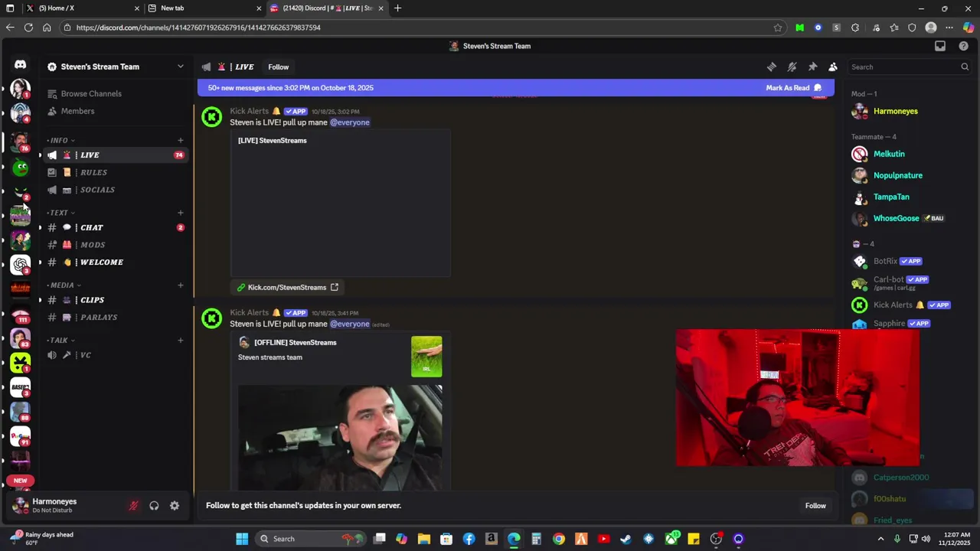Screen dimensions: 980x551
Task: Open the Threads icon in channel header
Action: [x=772, y=67]
